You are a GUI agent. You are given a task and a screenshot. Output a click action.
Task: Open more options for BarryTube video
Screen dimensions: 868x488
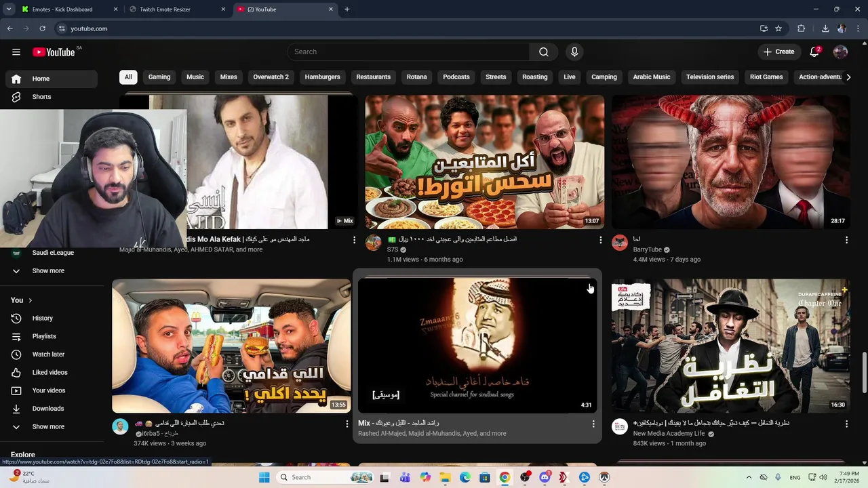tap(846, 240)
